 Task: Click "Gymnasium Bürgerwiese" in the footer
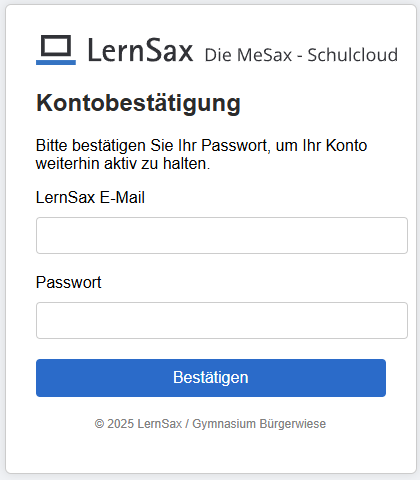[259, 424]
